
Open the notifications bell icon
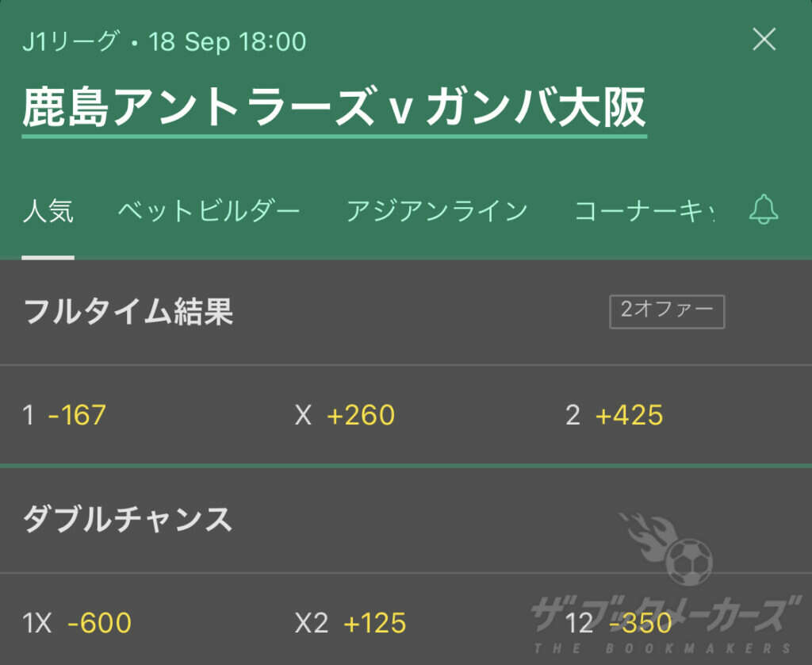764,209
